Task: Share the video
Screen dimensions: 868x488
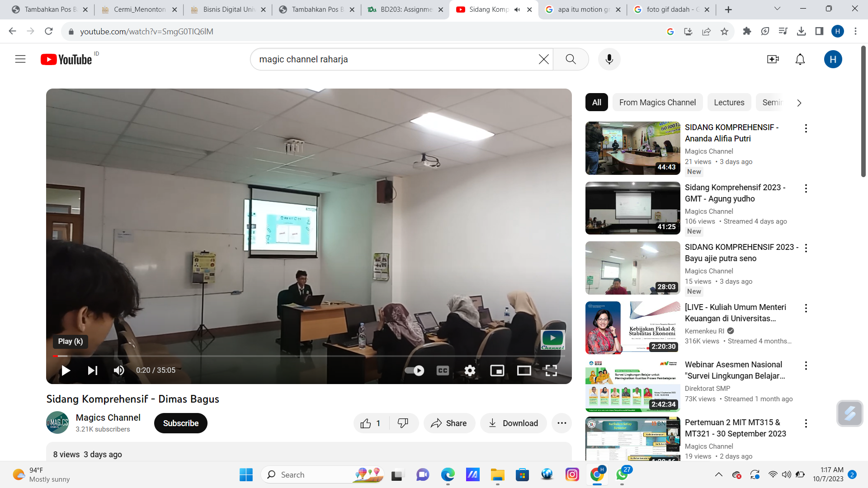Action: (x=449, y=423)
